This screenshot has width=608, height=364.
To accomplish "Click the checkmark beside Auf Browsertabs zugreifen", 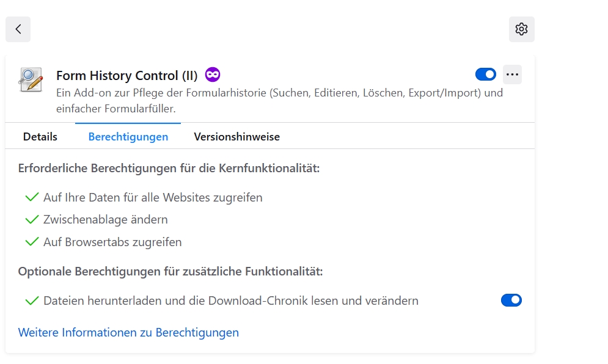I will click(32, 242).
